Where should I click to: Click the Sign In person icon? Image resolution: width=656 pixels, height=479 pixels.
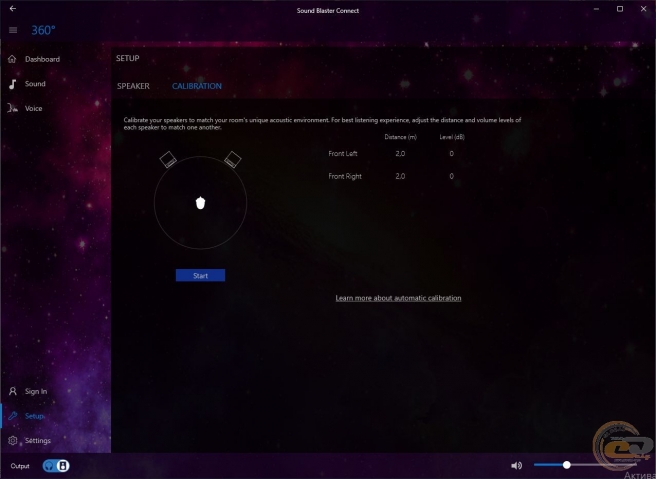coord(13,391)
